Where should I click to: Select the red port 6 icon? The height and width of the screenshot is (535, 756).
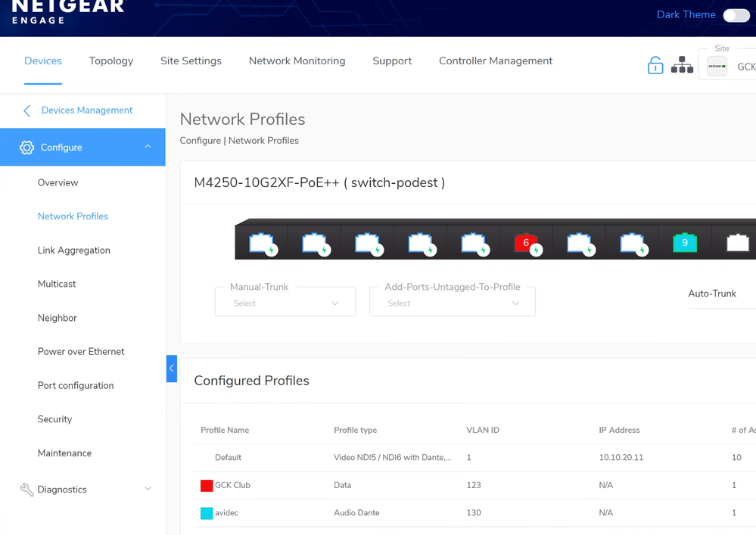click(x=526, y=243)
